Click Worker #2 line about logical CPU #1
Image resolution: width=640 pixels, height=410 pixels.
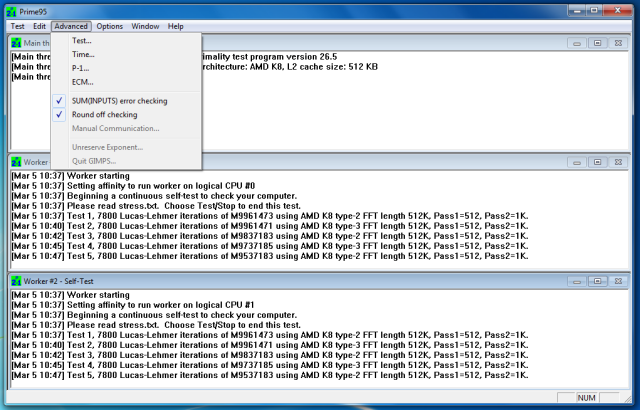tap(133, 305)
